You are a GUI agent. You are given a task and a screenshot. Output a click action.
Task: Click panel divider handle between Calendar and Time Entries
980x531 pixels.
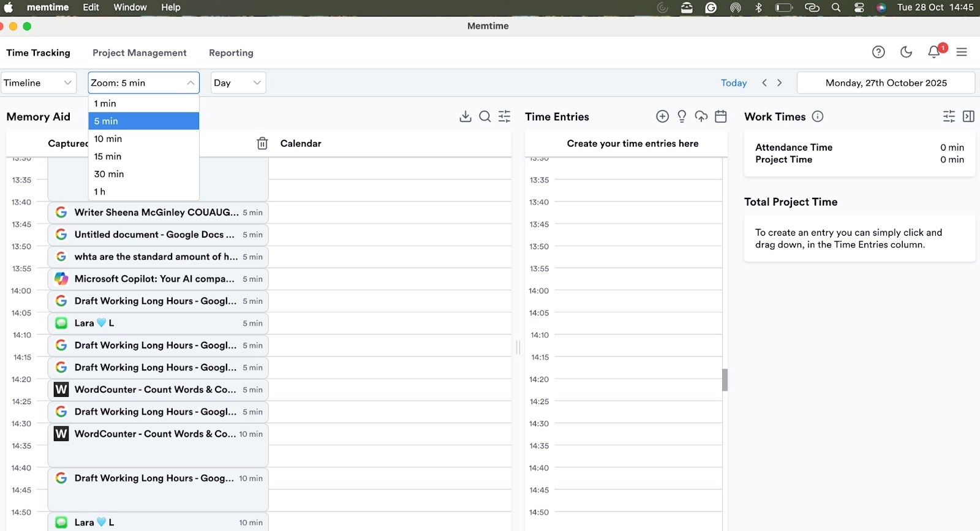pos(518,347)
